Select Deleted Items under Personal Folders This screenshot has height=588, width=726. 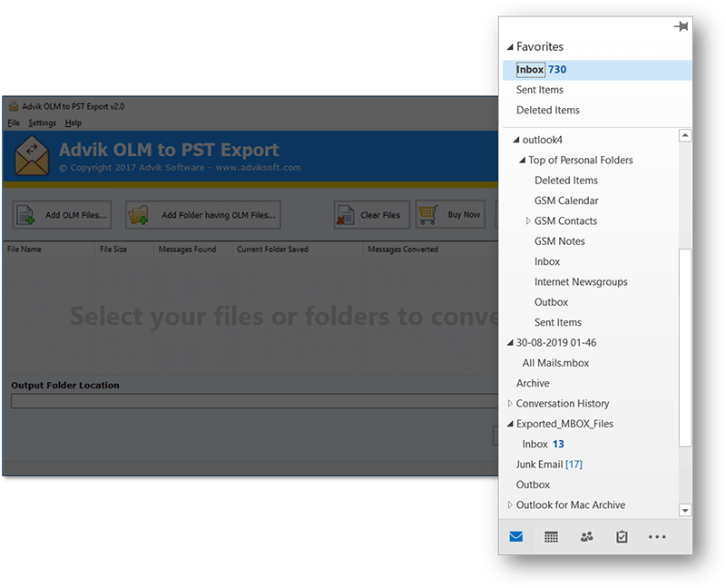click(565, 181)
